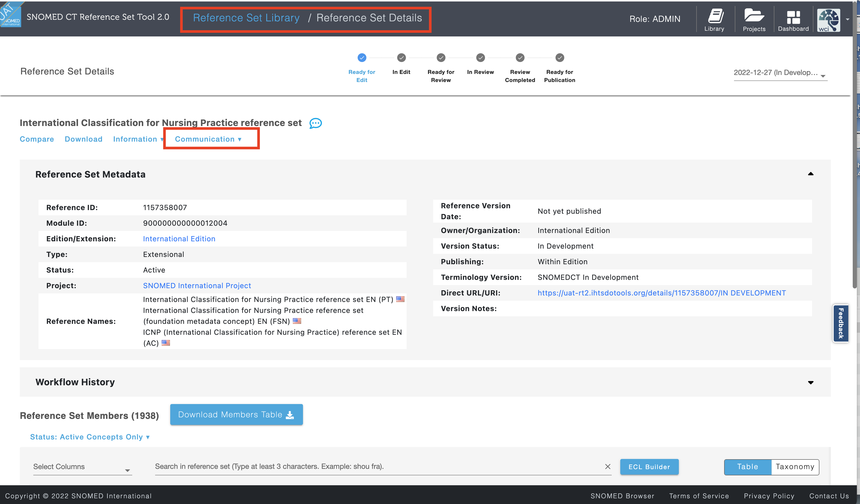The height and width of the screenshot is (504, 860).
Task: Open Status: Active Concepts Only filter
Action: click(90, 437)
